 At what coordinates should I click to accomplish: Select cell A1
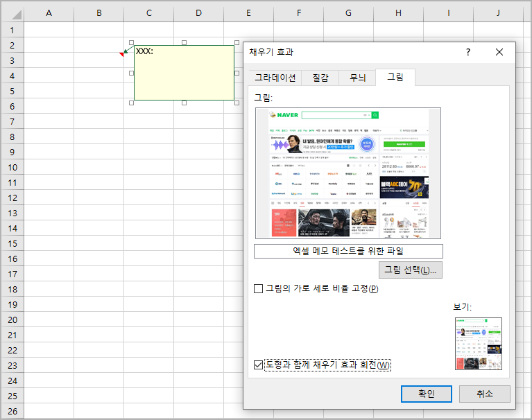pyautogui.click(x=49, y=30)
